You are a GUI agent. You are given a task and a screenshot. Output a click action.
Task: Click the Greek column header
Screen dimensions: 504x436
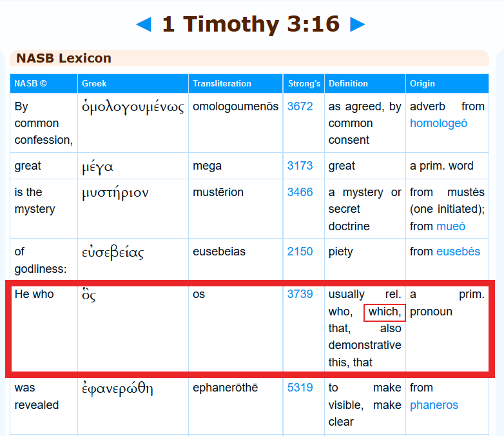pos(133,84)
